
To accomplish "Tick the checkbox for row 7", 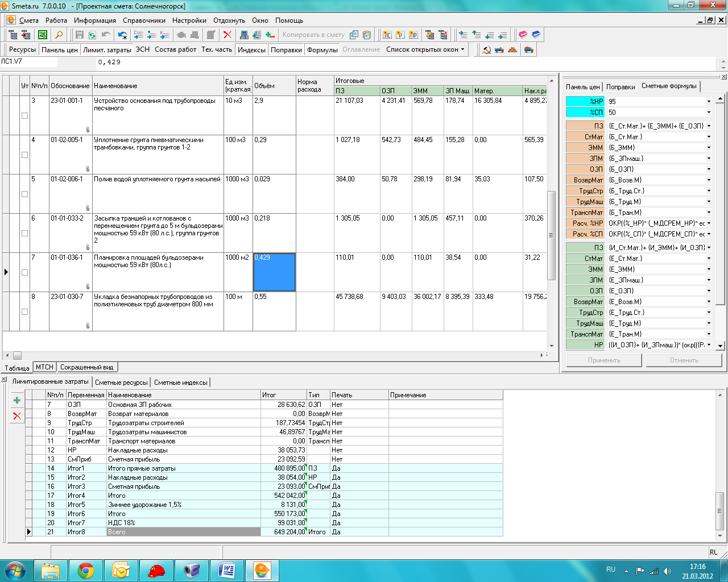I will [x=24, y=272].
